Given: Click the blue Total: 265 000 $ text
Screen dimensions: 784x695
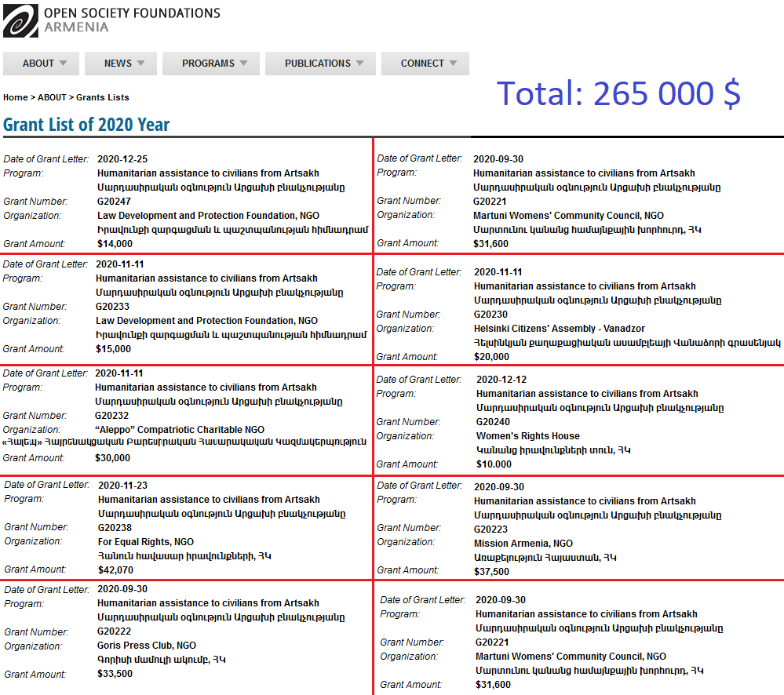Looking at the screenshot, I should pyautogui.click(x=618, y=93).
